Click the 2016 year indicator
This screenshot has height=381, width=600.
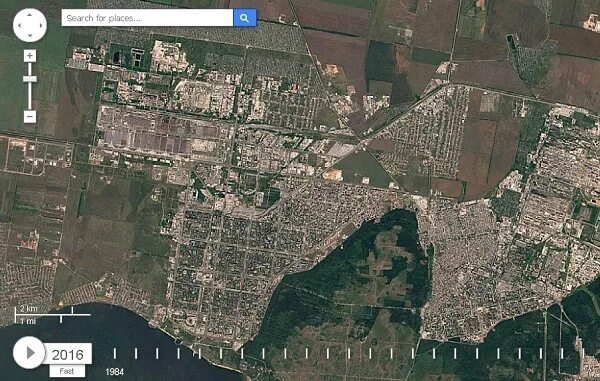click(68, 354)
